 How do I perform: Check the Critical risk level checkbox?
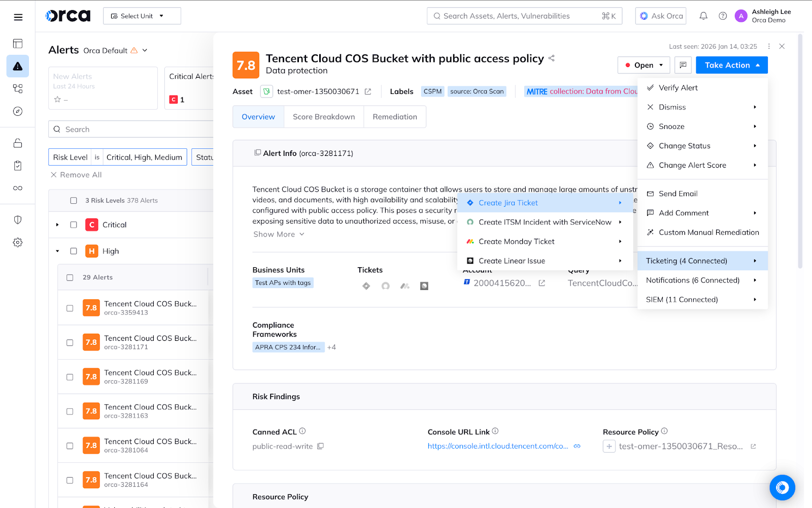[x=74, y=225]
